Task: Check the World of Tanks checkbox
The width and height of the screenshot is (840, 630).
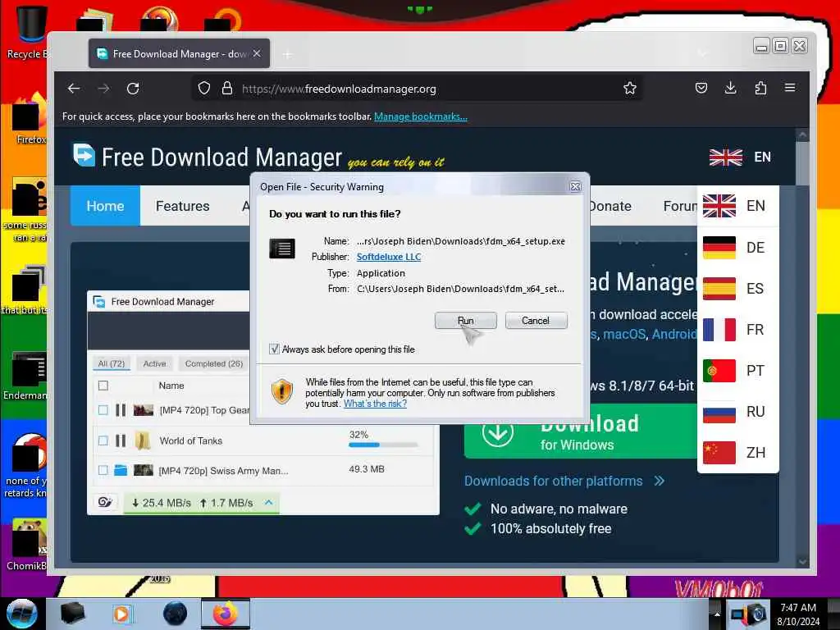Action: click(x=103, y=441)
